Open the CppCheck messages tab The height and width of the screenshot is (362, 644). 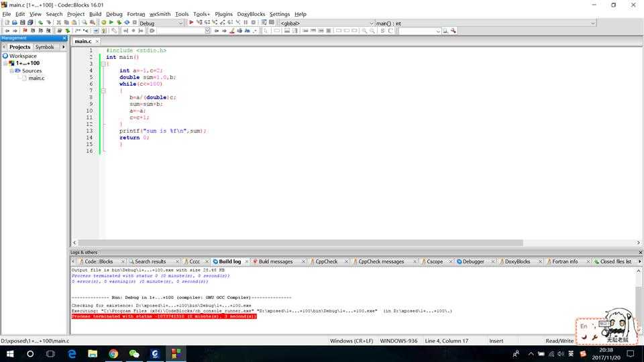click(x=381, y=261)
